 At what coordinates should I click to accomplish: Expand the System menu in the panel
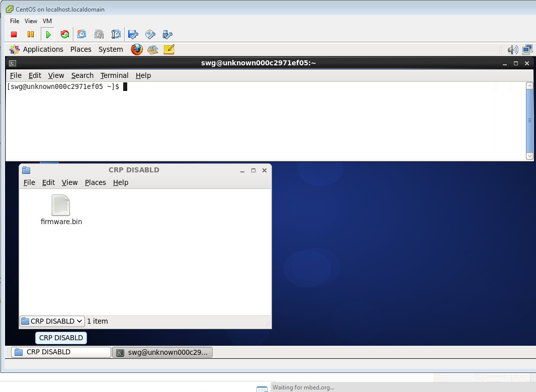(111, 49)
